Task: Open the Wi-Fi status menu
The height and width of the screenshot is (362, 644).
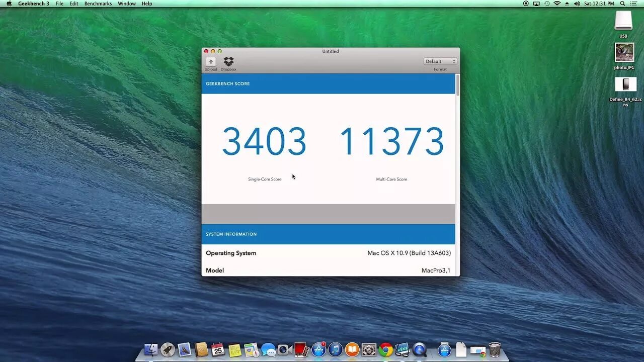Action: point(557,4)
